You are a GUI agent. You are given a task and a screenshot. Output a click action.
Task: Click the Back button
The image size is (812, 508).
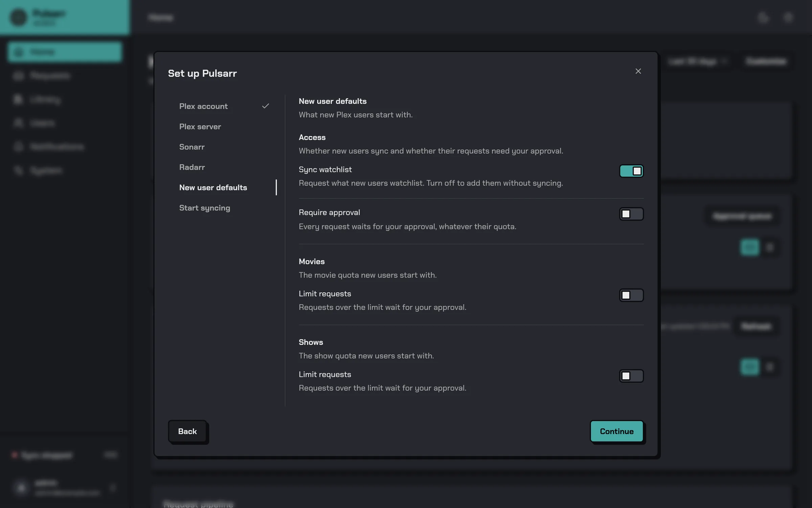[x=187, y=431]
